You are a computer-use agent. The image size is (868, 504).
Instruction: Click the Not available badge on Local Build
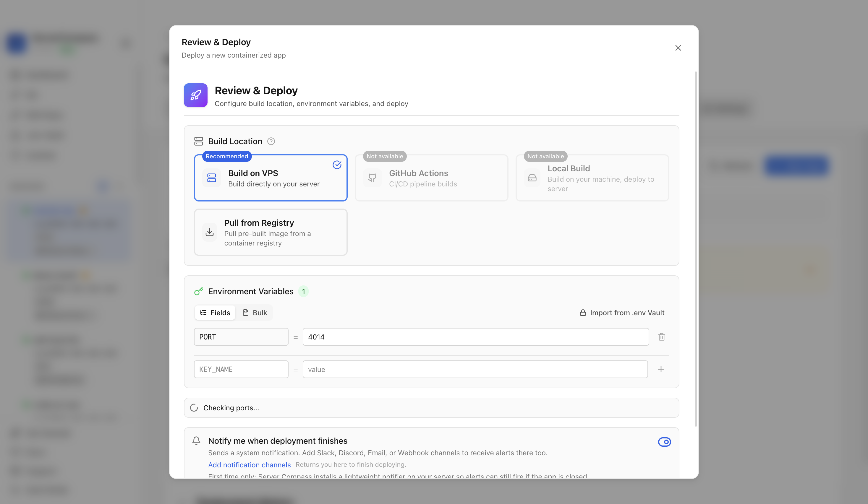point(545,156)
